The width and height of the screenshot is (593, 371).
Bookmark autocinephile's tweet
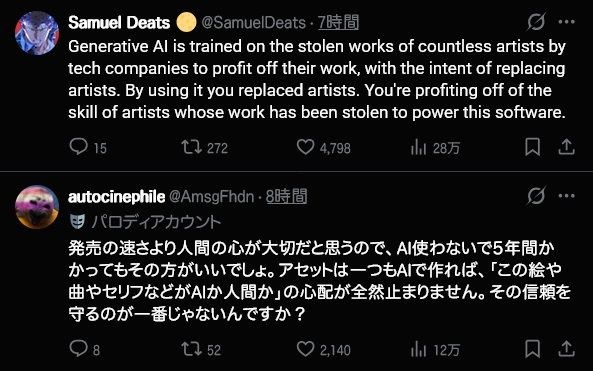532,349
